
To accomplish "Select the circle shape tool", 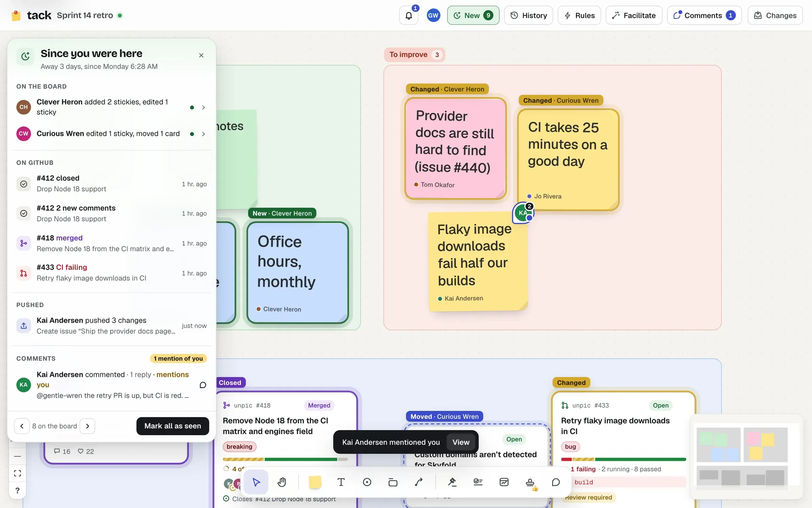I will [x=367, y=482].
